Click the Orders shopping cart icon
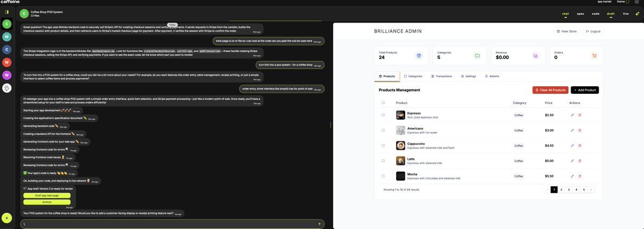Viewport: 644px width, 229px height. (594, 55)
